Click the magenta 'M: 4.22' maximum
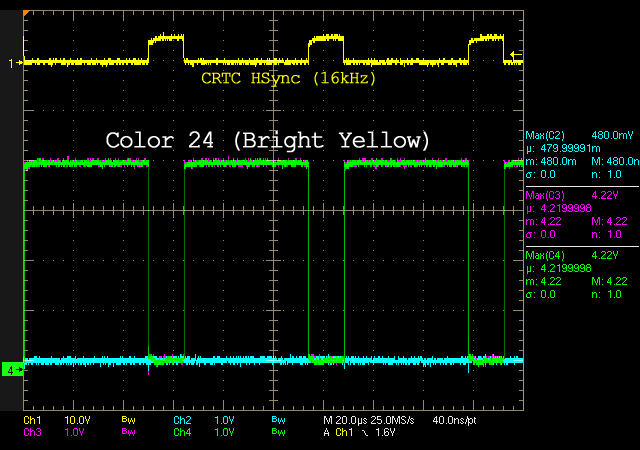The height and width of the screenshot is (450, 640). coord(609,221)
